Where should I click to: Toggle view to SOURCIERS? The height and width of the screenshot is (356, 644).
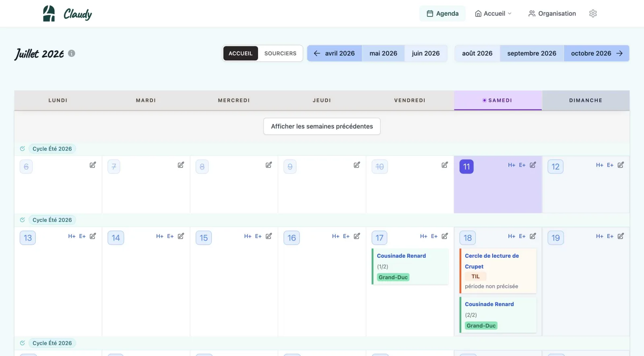[281, 53]
